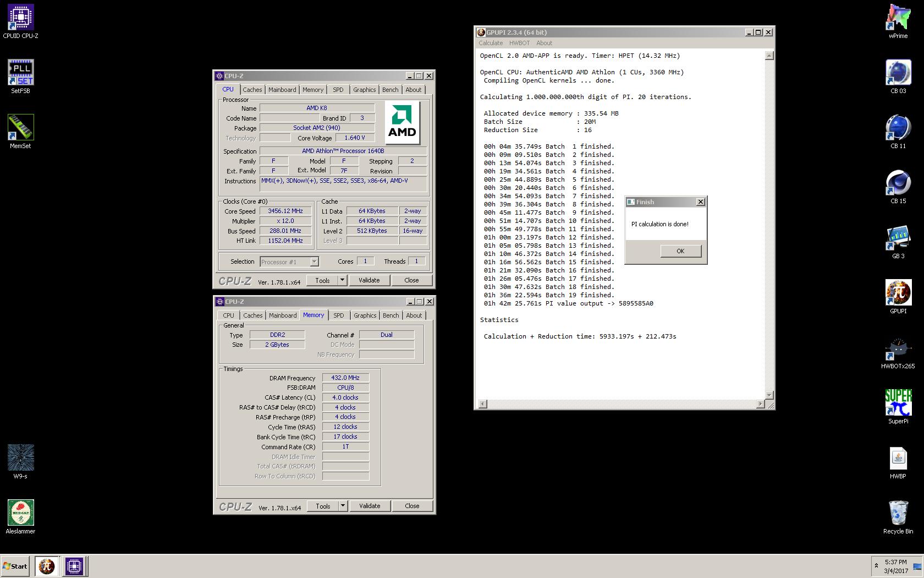The width and height of the screenshot is (924, 578).
Task: Click Close button in lower CPU-Z
Action: pyautogui.click(x=412, y=506)
